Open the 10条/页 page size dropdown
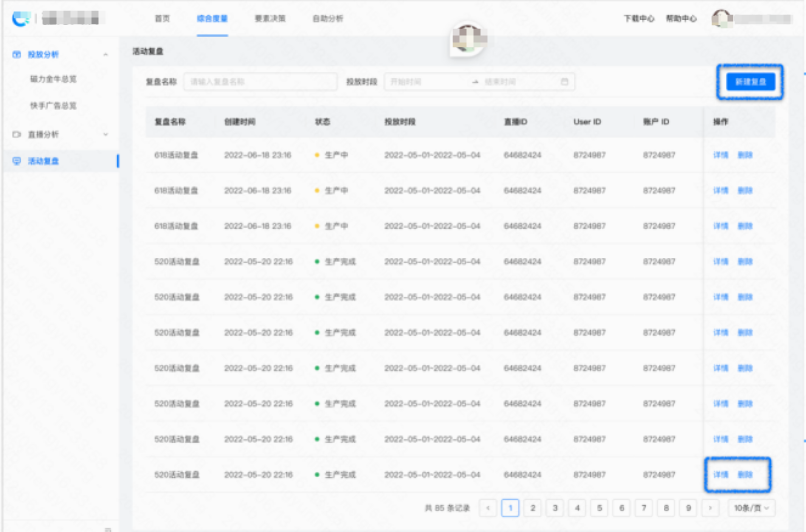Screen dimensions: 806x532 pos(752,508)
